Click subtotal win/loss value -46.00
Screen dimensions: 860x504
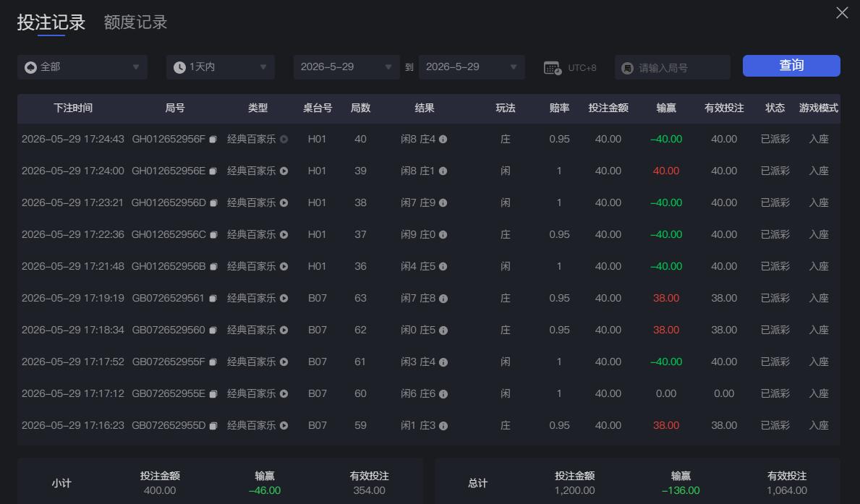[264, 491]
